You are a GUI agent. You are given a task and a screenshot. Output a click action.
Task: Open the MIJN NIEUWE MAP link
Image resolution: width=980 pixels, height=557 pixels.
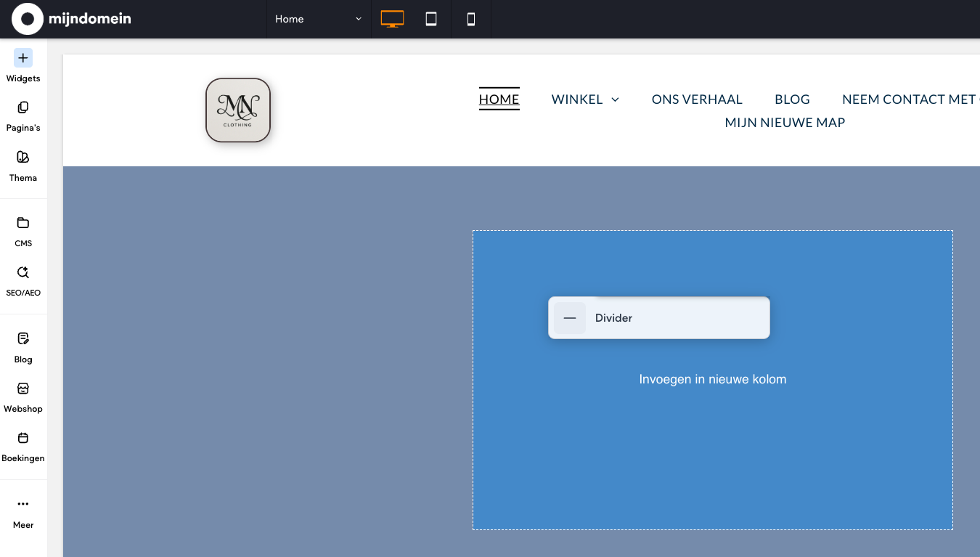click(x=785, y=123)
